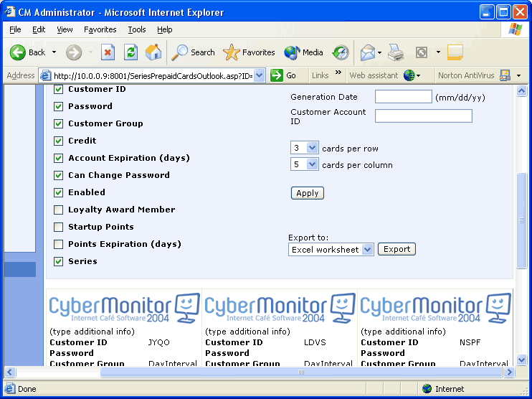532x399 pixels.
Task: Click the page icon in address bar
Action: tap(45, 76)
